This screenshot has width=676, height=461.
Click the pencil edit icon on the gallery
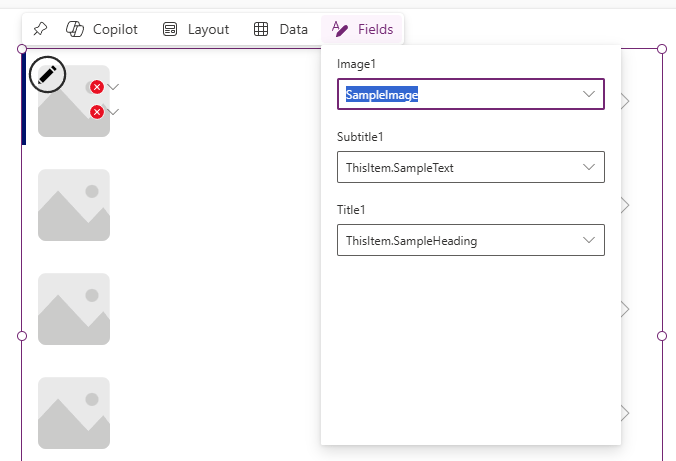pos(47,73)
